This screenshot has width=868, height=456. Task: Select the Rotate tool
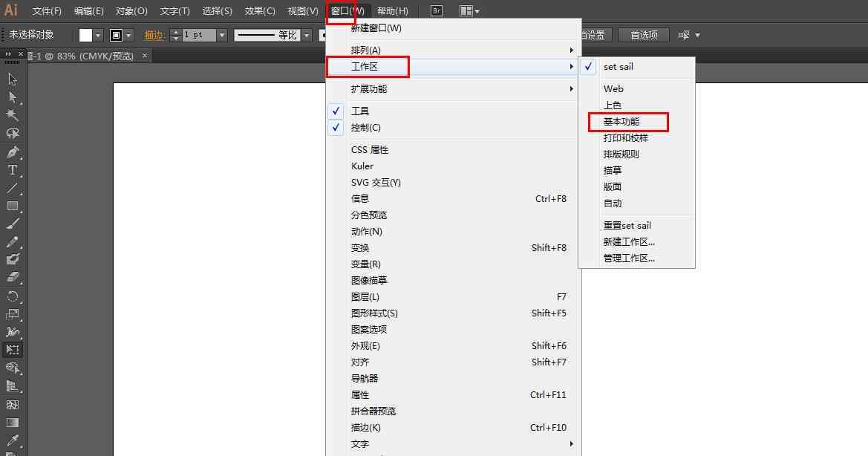tap(13, 296)
